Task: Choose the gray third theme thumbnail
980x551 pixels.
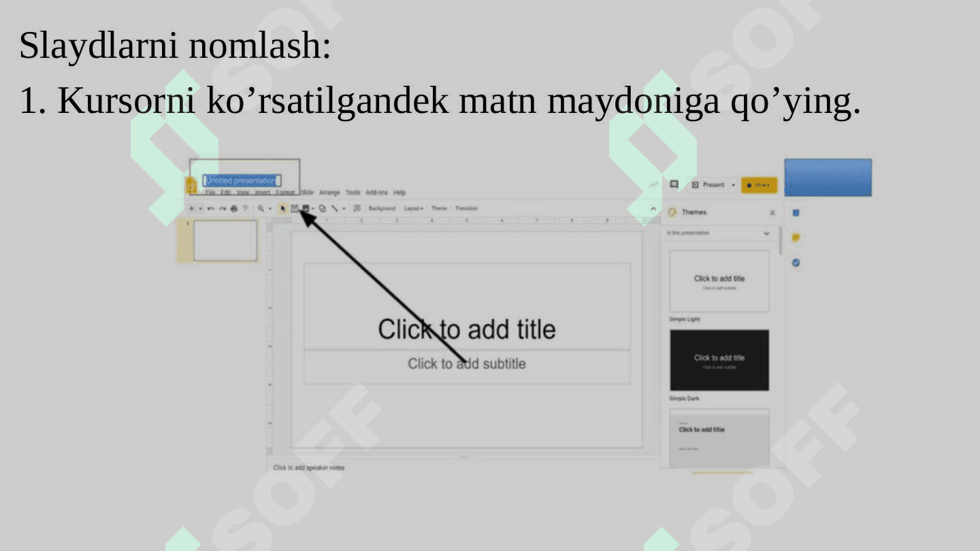Action: point(719,439)
